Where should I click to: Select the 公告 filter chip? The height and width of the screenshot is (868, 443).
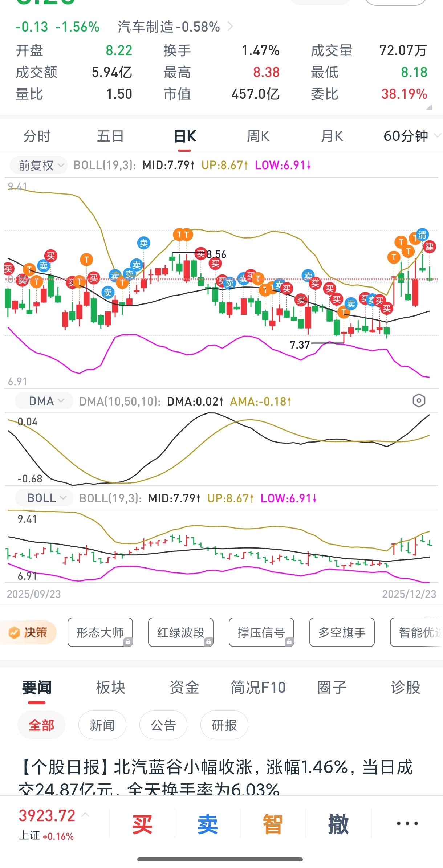pyautogui.click(x=163, y=725)
